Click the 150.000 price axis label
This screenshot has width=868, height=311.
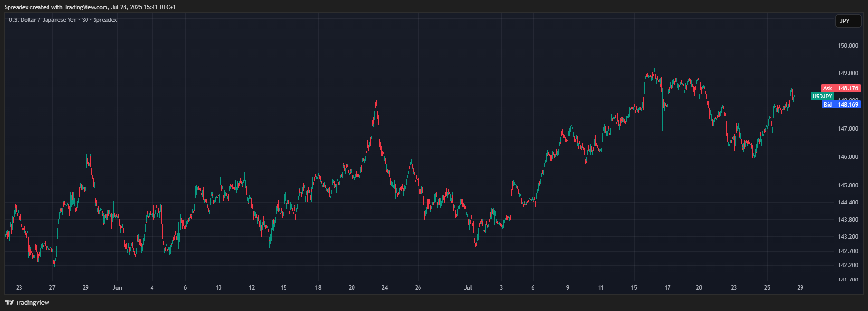[x=848, y=46]
